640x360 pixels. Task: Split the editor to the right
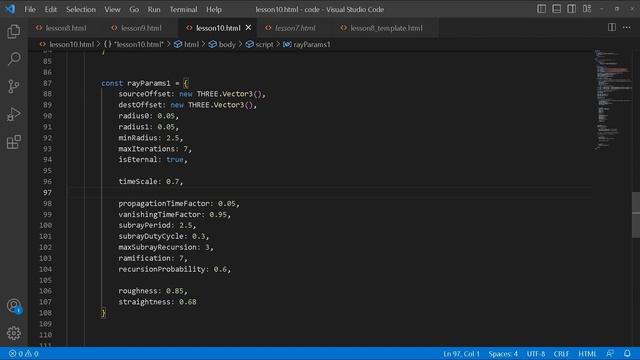click(x=611, y=27)
